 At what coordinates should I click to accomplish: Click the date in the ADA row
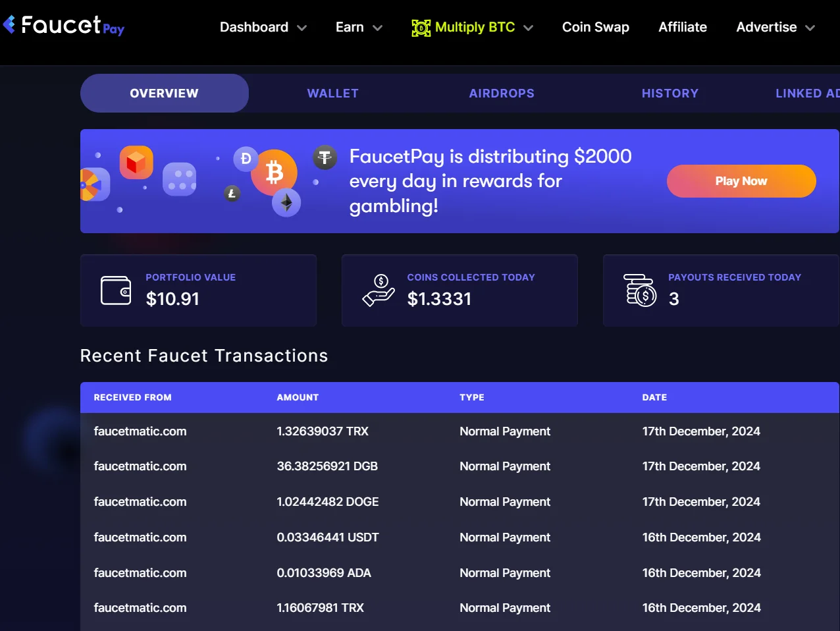point(701,573)
